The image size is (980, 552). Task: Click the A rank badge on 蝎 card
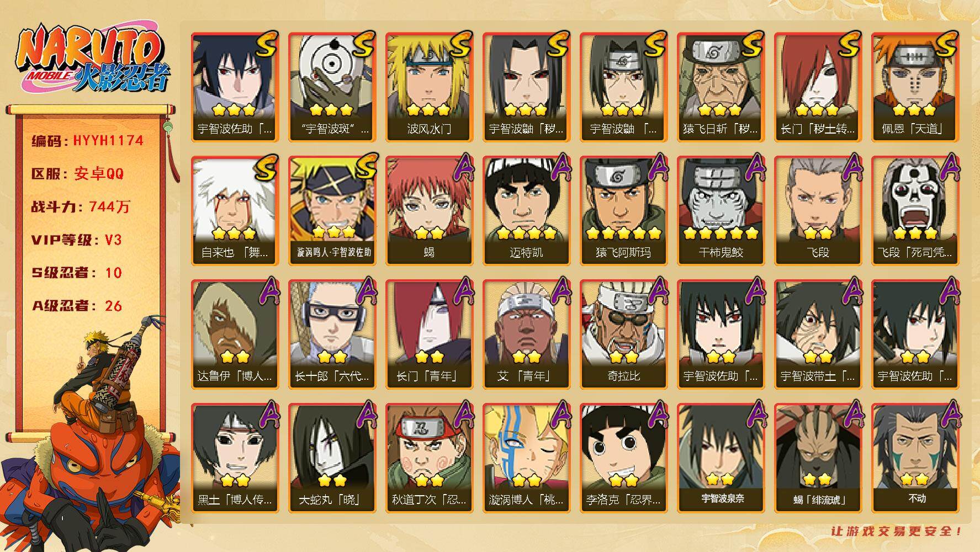pyautogui.click(x=464, y=167)
